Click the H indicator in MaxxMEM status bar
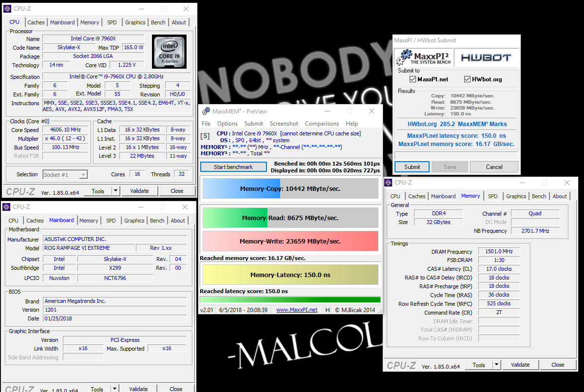584x392 pixels. click(327, 310)
